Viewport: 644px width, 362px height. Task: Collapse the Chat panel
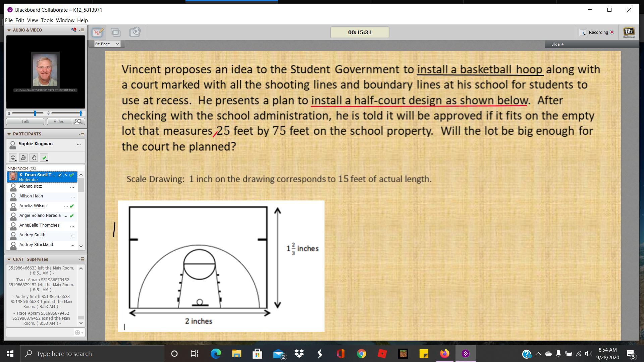[9, 259]
